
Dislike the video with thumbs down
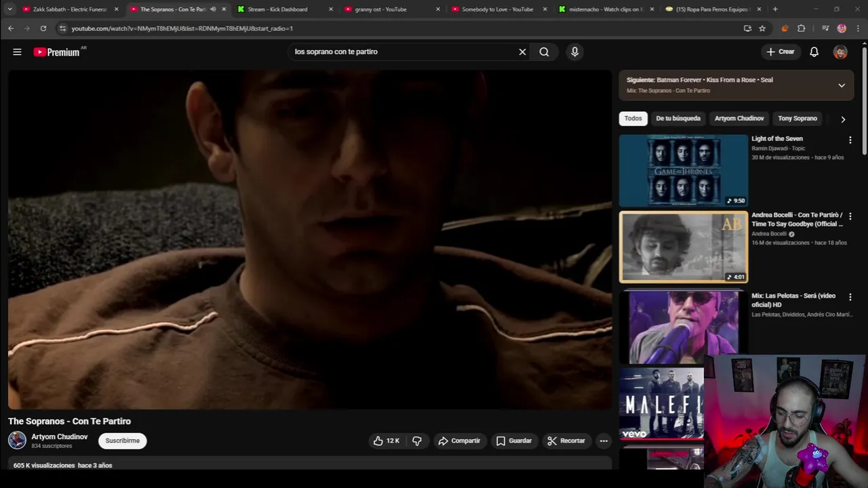tap(417, 441)
